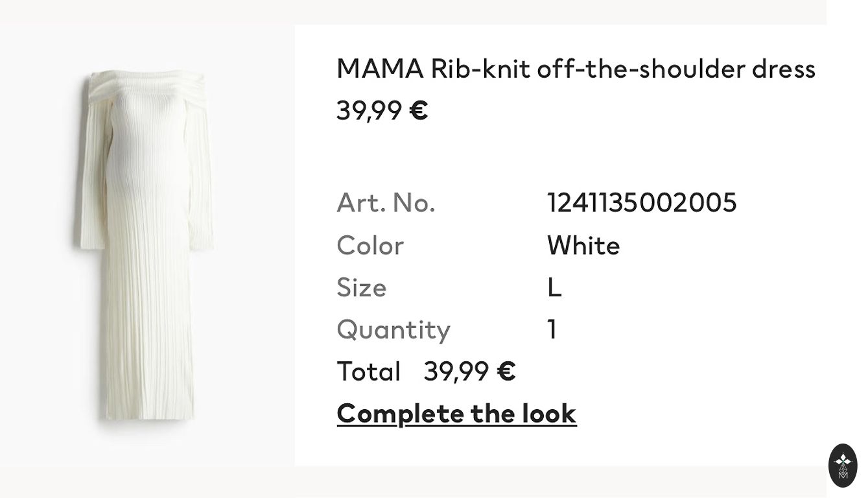Image resolution: width=868 pixels, height=498 pixels.
Task: Select the article number 1241135002005
Action: pos(642,202)
